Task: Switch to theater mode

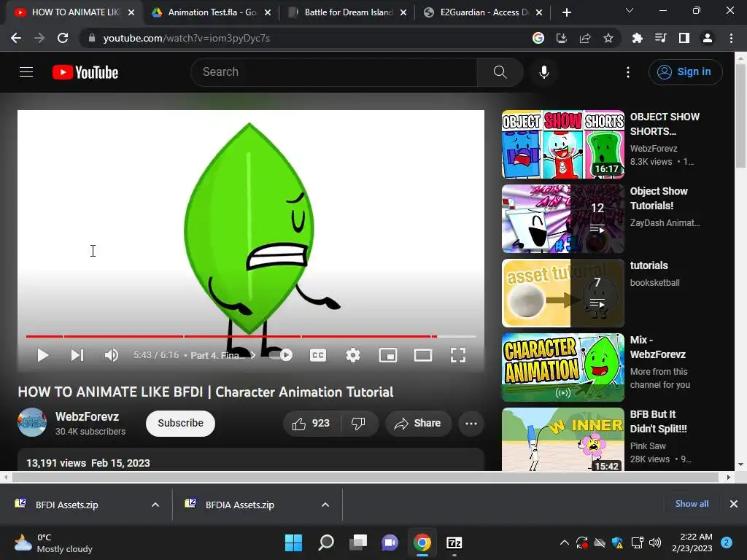Action: pos(422,355)
